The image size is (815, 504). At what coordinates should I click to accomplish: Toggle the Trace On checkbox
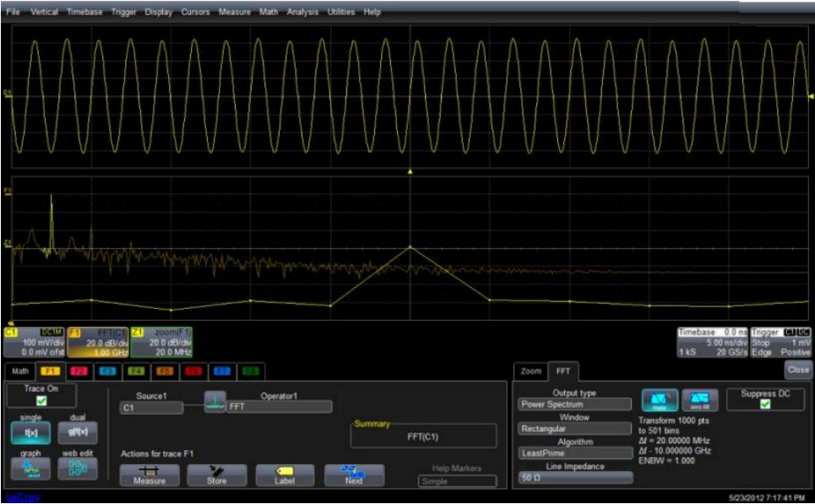41,401
